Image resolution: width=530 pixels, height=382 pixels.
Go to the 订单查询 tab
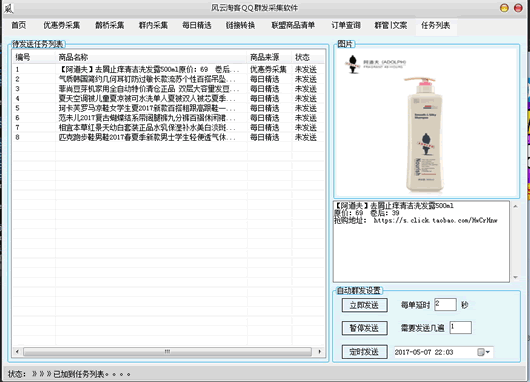pos(346,25)
